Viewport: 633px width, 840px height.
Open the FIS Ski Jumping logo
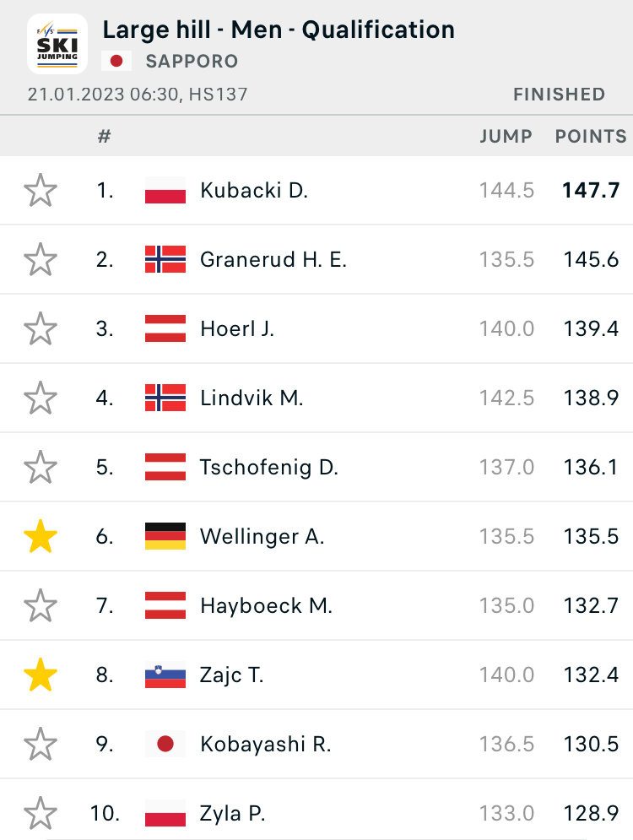tap(57, 44)
